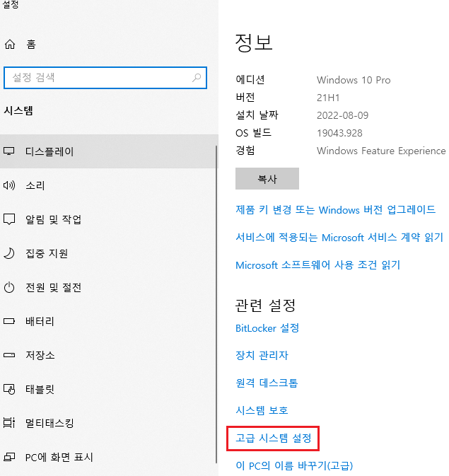Click the 설치 날짜 label
Image resolution: width=449 pixels, height=476 pixels.
click(257, 115)
